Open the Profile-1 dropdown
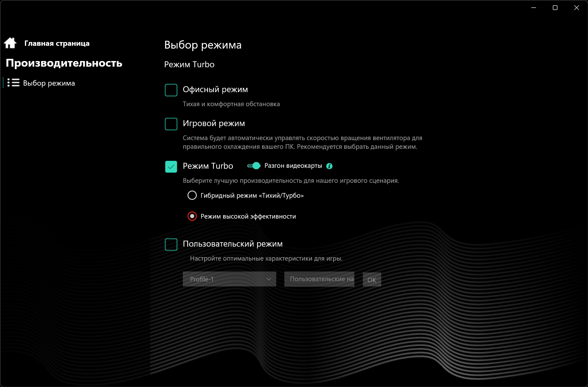The image size is (588, 387). 230,279
